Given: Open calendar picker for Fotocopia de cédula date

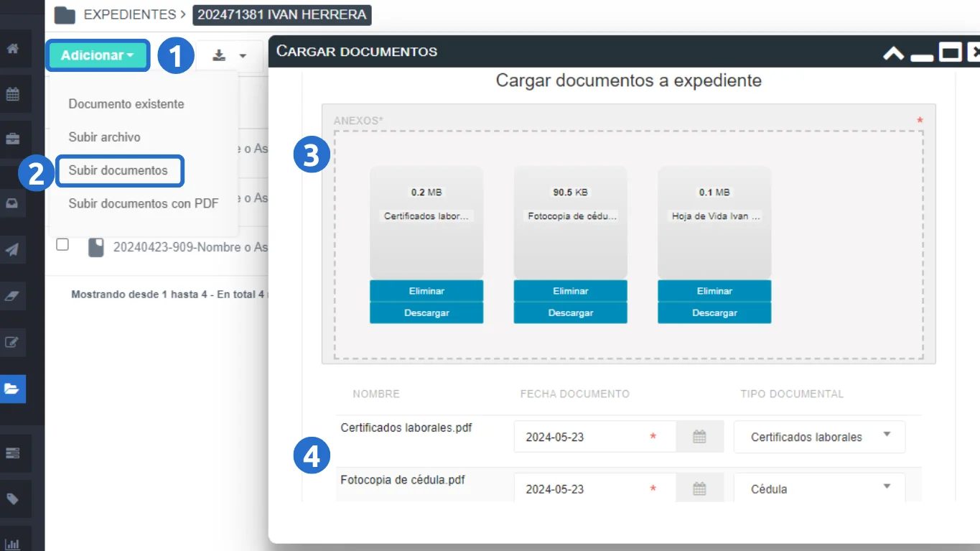Looking at the screenshot, I should (x=699, y=489).
